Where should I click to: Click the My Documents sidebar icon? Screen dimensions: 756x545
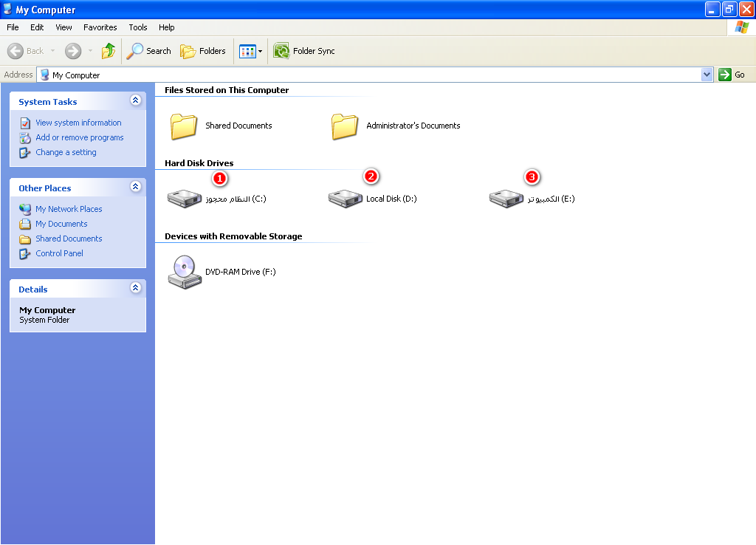point(25,224)
